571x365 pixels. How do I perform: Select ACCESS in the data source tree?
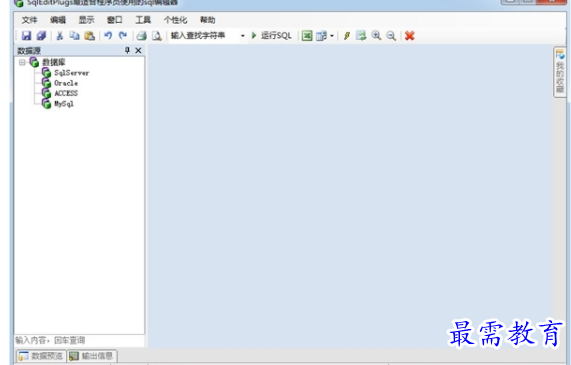tap(66, 93)
